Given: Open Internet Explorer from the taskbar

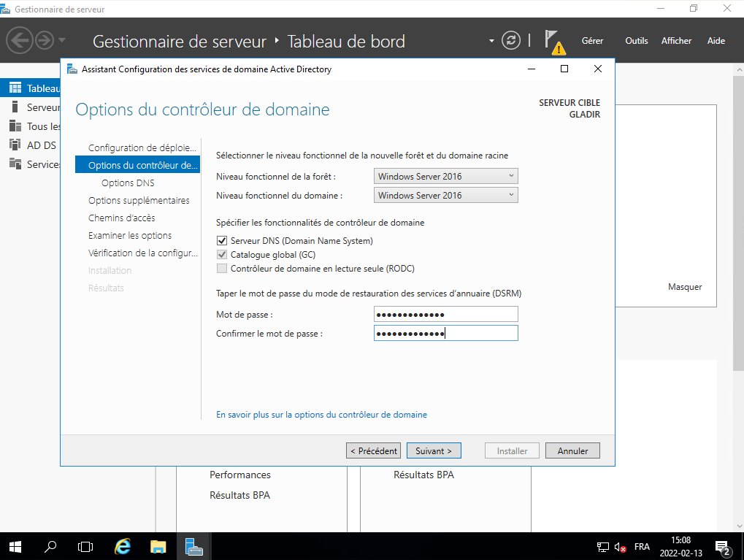Looking at the screenshot, I should 123,546.
